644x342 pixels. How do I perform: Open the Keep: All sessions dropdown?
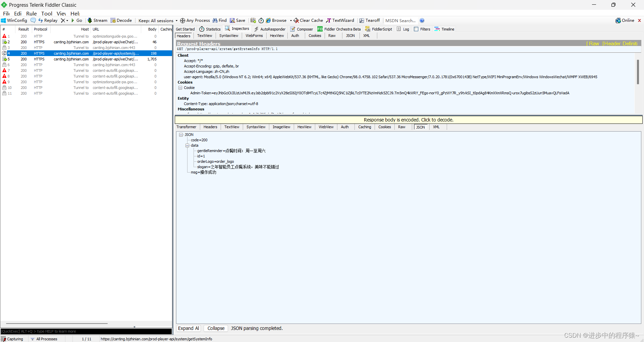[158, 20]
